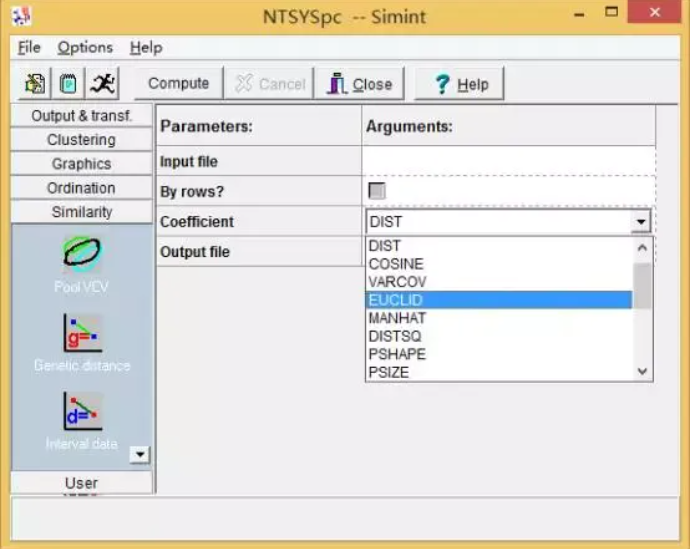Viewport: 690px width, 549px height.
Task: Switch to the User tab
Action: pyautogui.click(x=82, y=483)
